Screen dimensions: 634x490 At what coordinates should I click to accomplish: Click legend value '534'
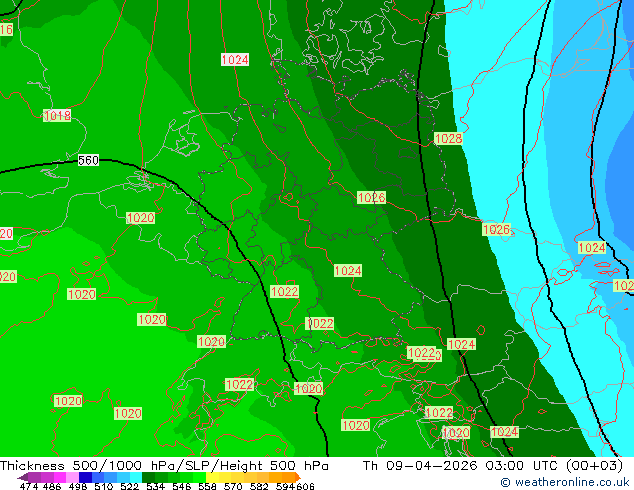coord(156,486)
